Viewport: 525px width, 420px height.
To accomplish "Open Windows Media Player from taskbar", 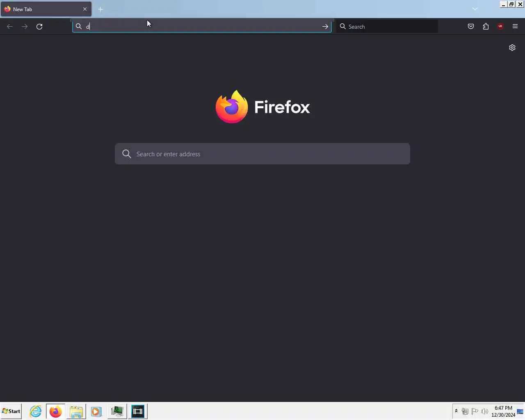I will pos(96,411).
